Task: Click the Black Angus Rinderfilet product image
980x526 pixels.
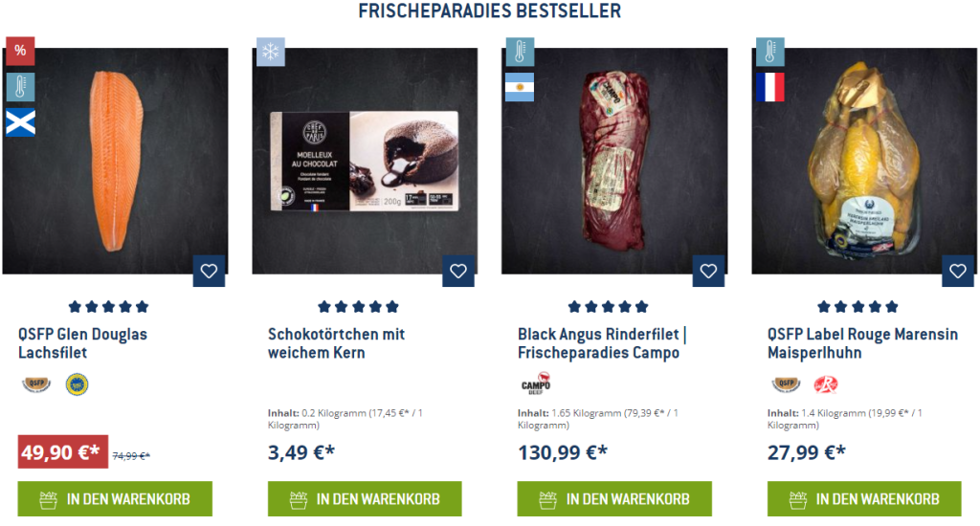Action: (614, 161)
